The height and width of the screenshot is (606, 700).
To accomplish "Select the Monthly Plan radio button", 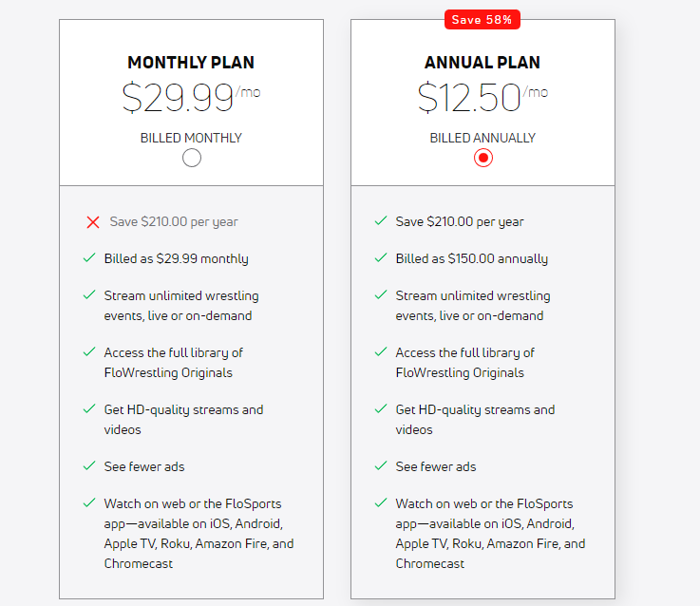I will click(192, 158).
